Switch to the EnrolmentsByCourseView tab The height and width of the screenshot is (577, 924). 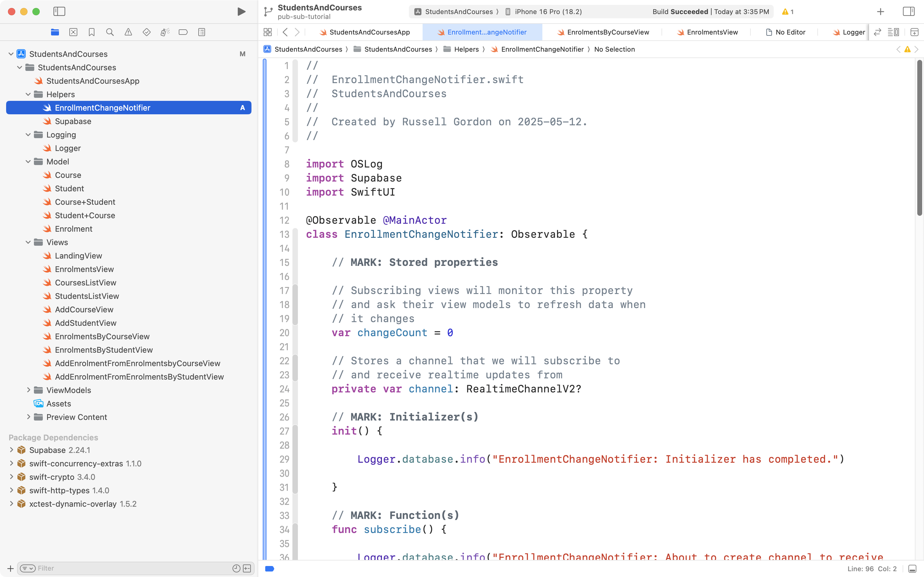[607, 32]
